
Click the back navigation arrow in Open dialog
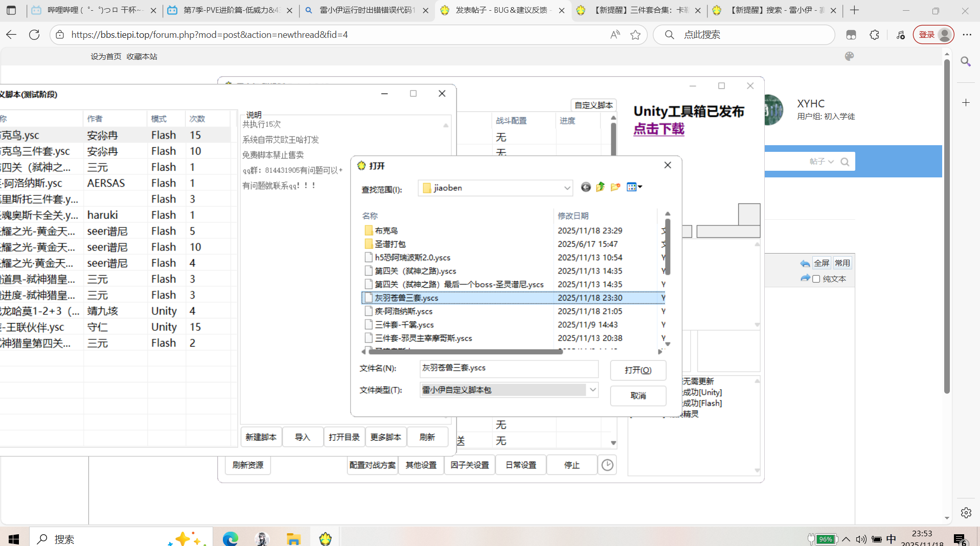586,187
